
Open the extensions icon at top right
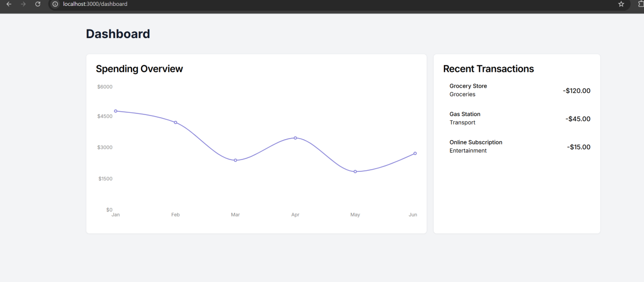(x=640, y=4)
